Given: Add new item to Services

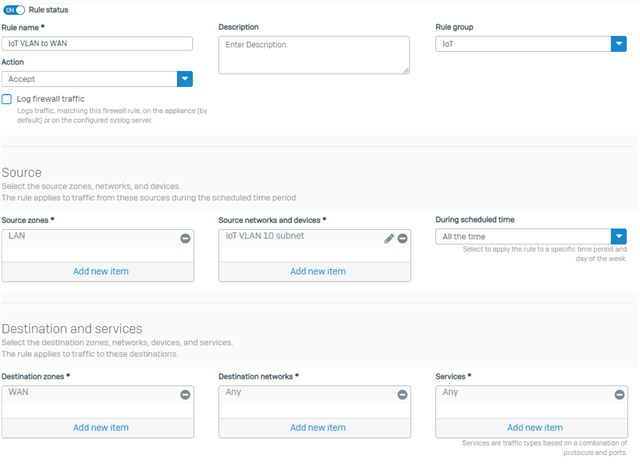Looking at the screenshot, I should click(x=535, y=428).
